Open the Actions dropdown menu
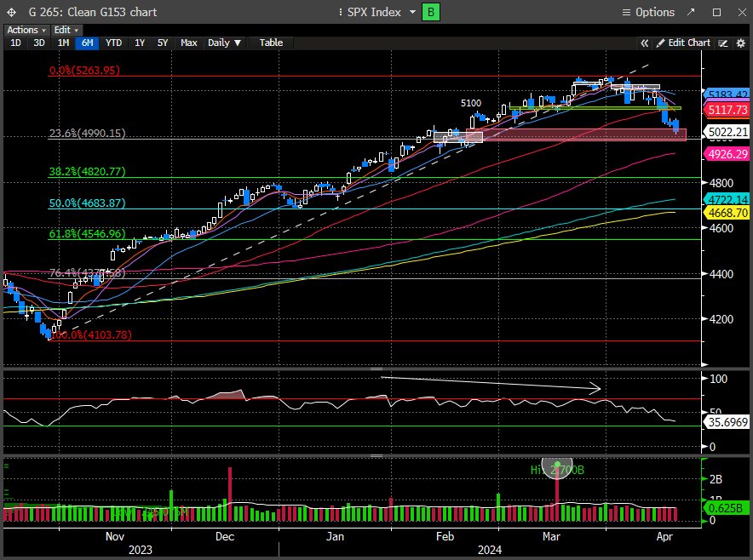Image resolution: width=753 pixels, height=560 pixels. coord(26,30)
